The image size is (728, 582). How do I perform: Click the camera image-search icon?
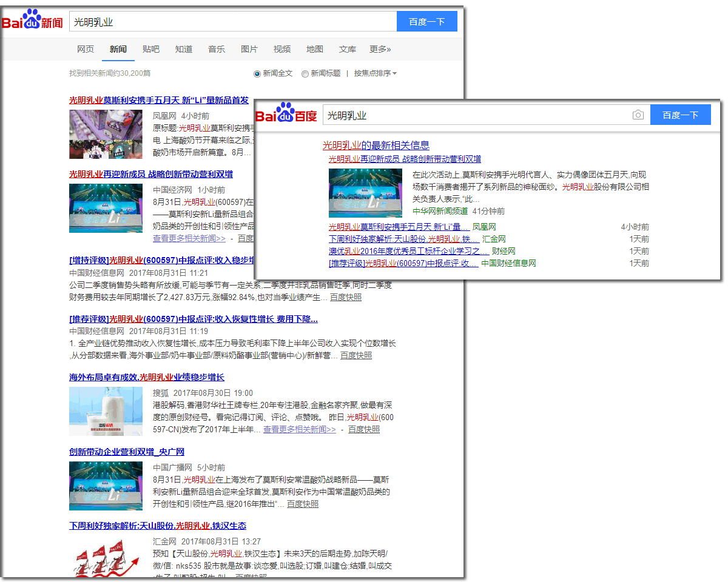[638, 115]
